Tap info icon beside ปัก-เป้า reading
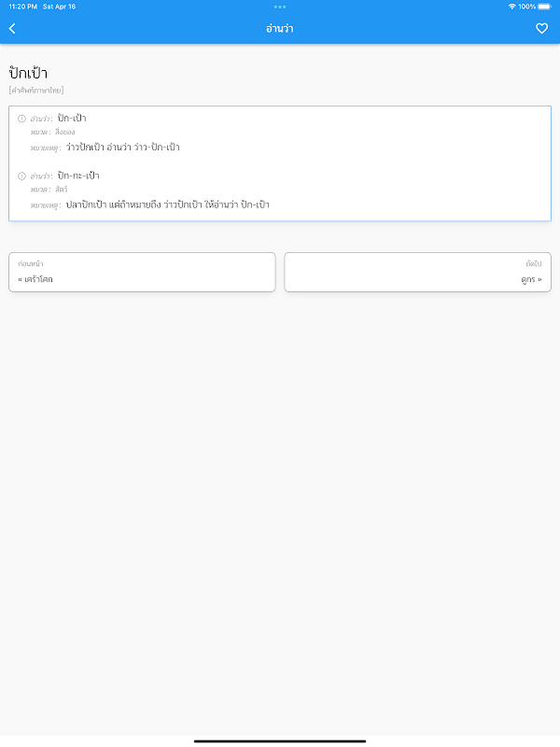This screenshot has height=747, width=560. (x=21, y=119)
